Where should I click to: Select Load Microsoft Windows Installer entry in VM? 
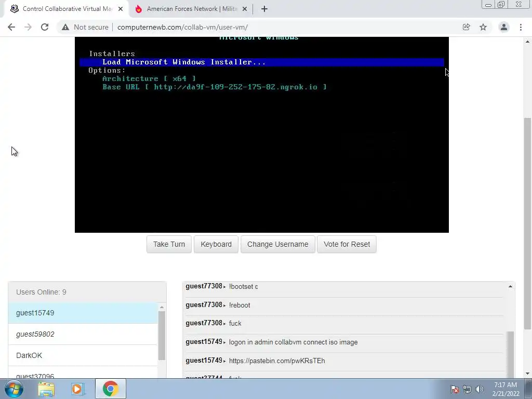pyautogui.click(x=262, y=62)
